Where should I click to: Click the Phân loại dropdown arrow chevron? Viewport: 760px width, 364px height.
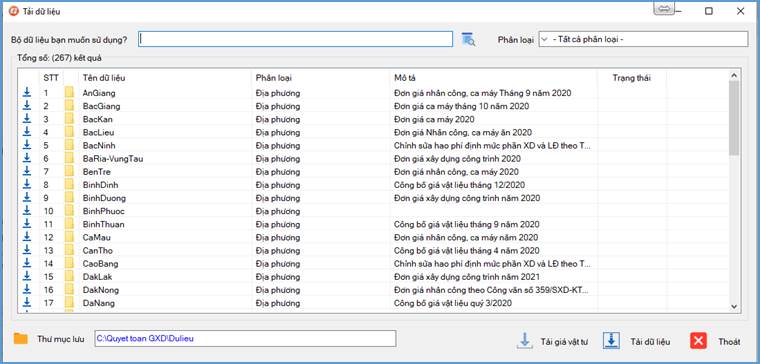[x=544, y=39]
